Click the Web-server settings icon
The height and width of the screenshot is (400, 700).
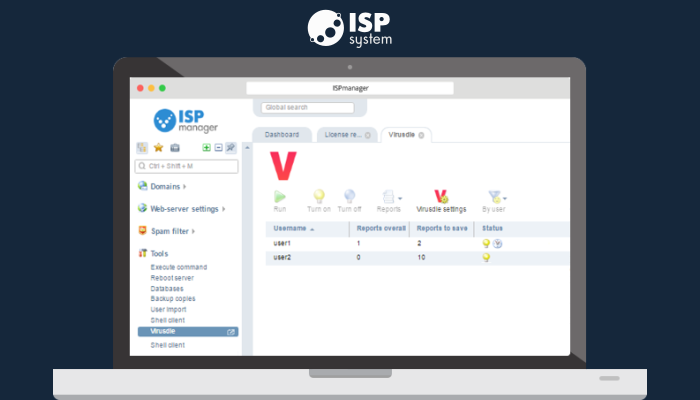[x=142, y=208]
